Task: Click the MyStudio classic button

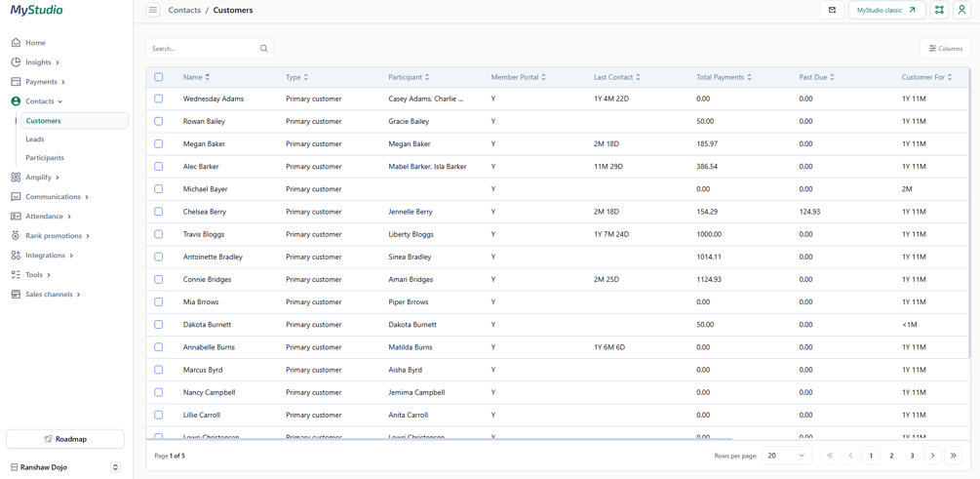Action: (886, 10)
